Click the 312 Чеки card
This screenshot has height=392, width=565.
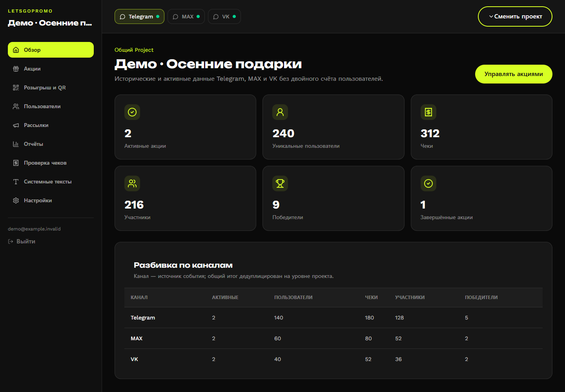[x=481, y=127]
